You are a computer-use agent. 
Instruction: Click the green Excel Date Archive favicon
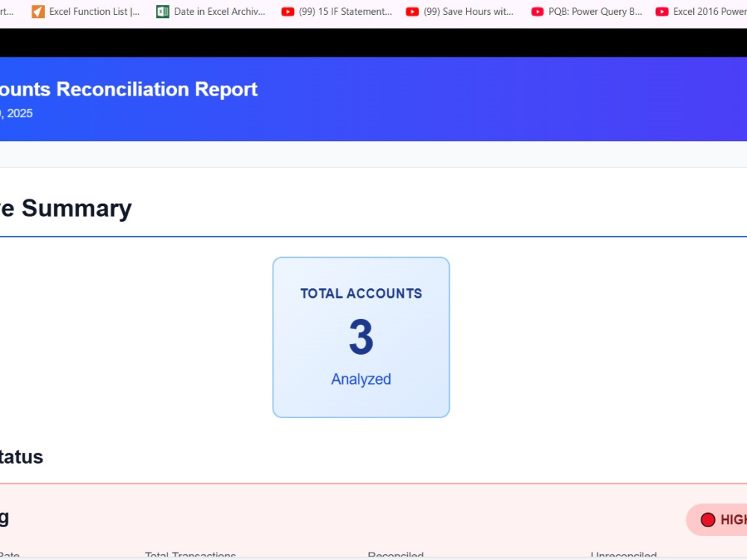pos(163,11)
